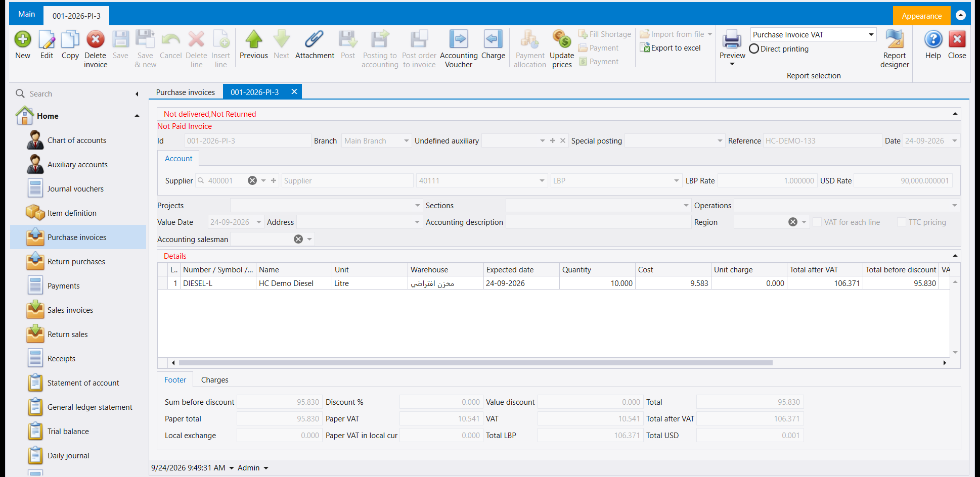Click the Appearance button
Viewport: 980px width, 477px height.
(x=921, y=16)
